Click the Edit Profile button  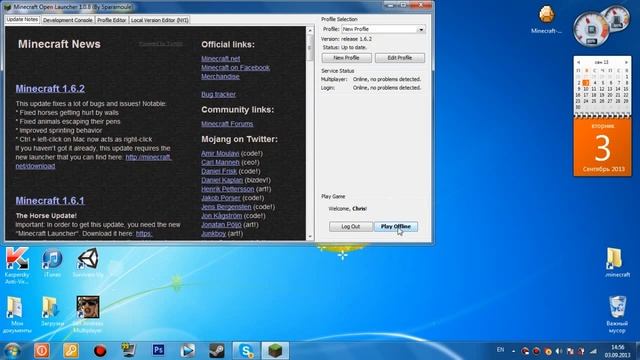click(400, 58)
